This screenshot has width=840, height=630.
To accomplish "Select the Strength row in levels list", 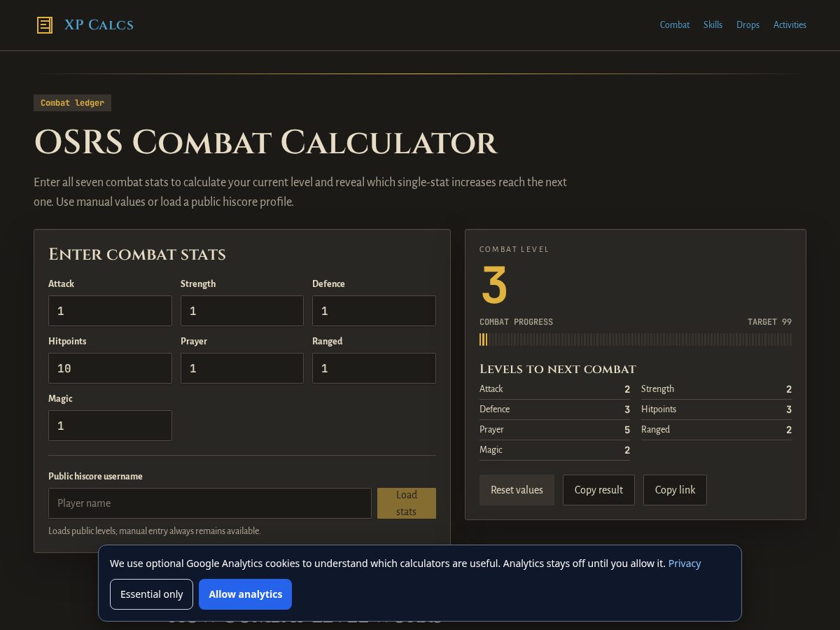I will pyautogui.click(x=716, y=389).
